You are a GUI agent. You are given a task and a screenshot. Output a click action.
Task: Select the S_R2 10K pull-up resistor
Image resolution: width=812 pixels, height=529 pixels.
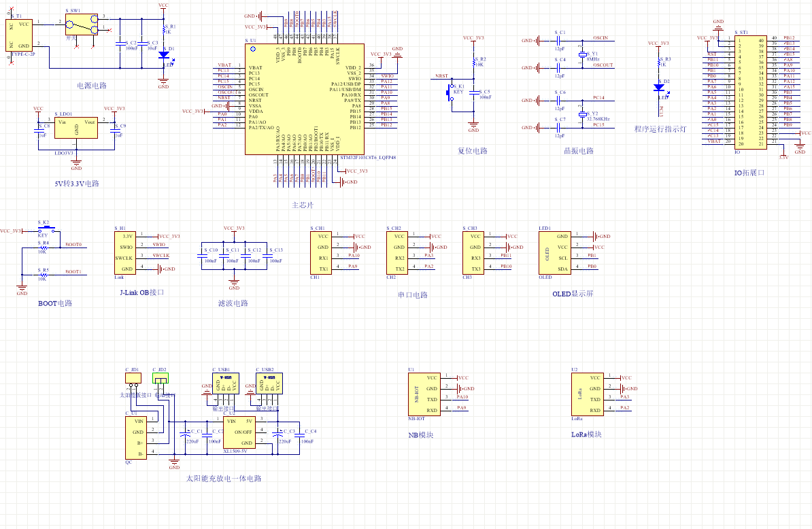[473, 62]
